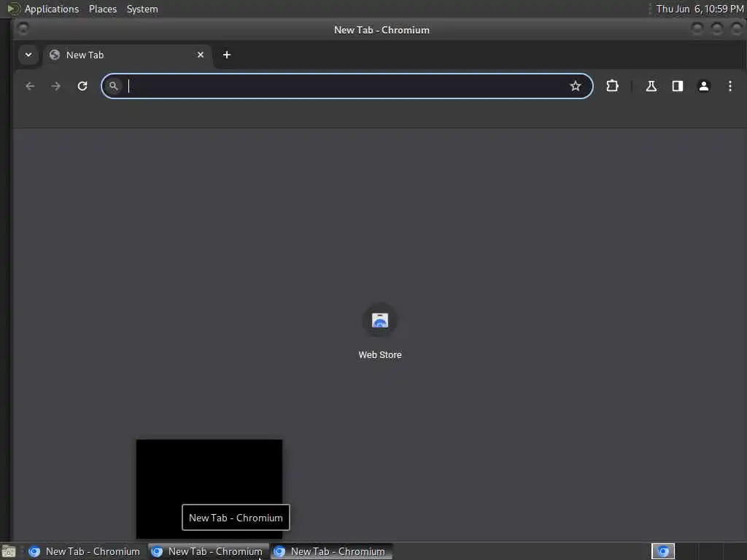Toggle the side panel icon
Image resolution: width=747 pixels, height=560 pixels.
pos(678,86)
